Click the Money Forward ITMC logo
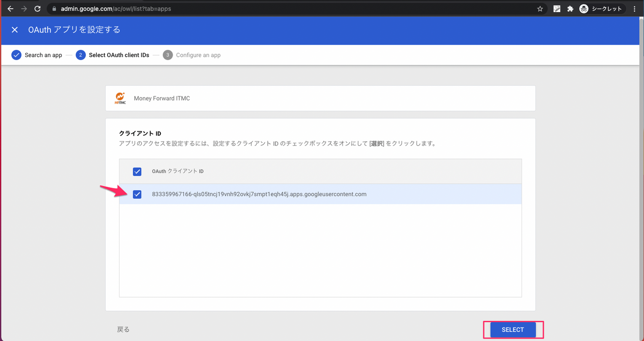 120,98
